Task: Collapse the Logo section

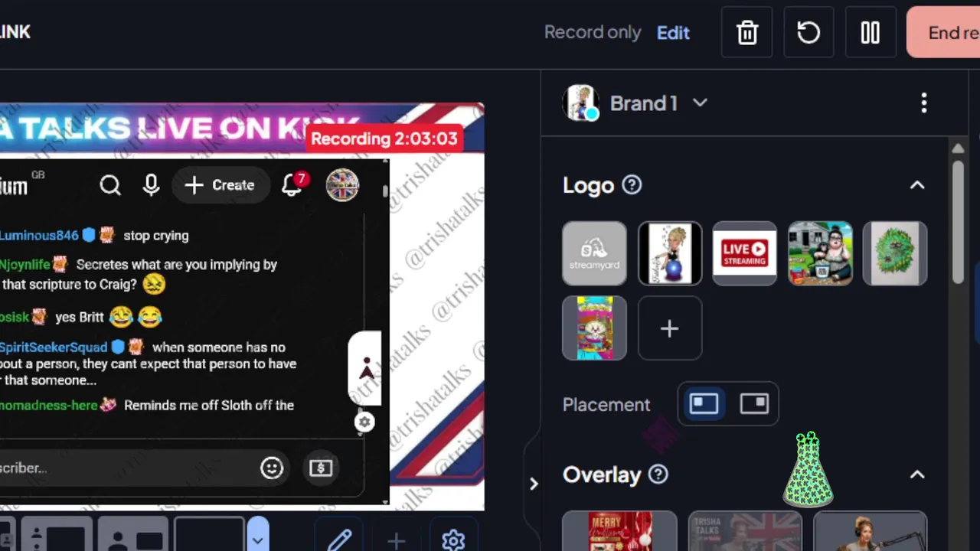Action: 916,185
